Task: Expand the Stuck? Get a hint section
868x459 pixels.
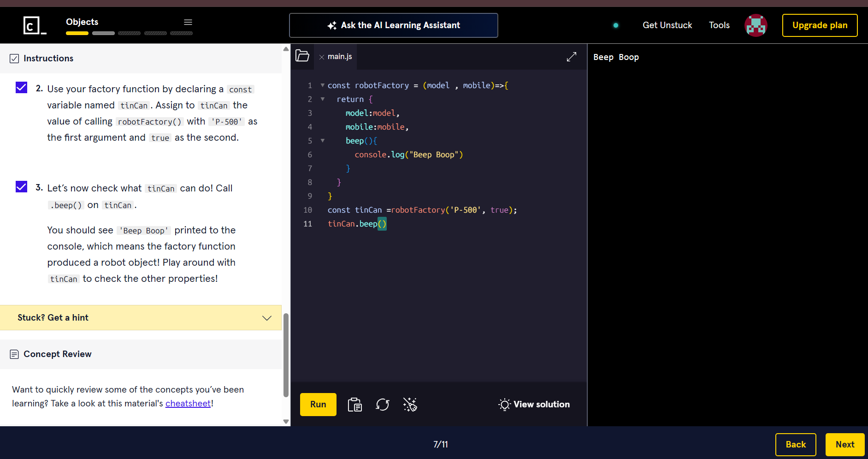Action: tap(141, 317)
